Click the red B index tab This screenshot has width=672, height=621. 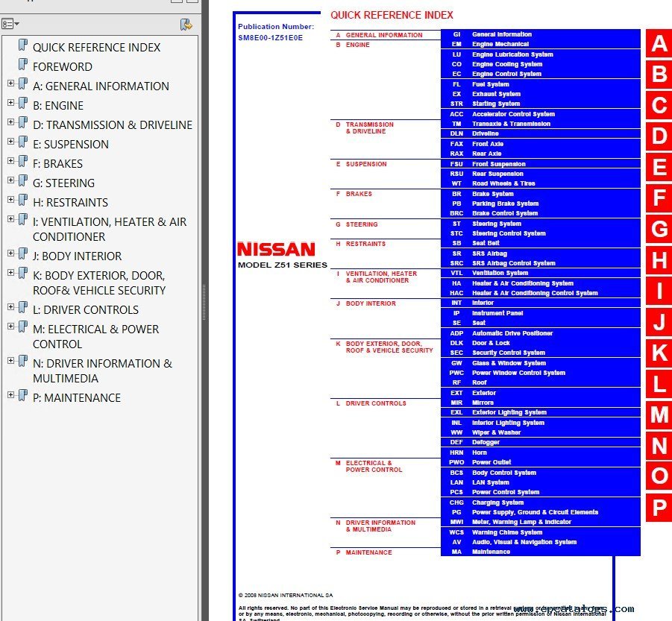pos(659,74)
